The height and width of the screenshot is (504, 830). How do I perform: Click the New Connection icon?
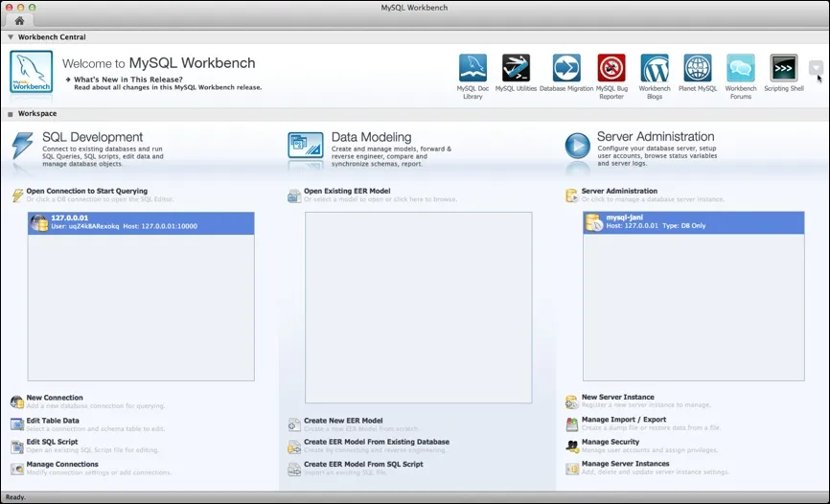click(17, 401)
